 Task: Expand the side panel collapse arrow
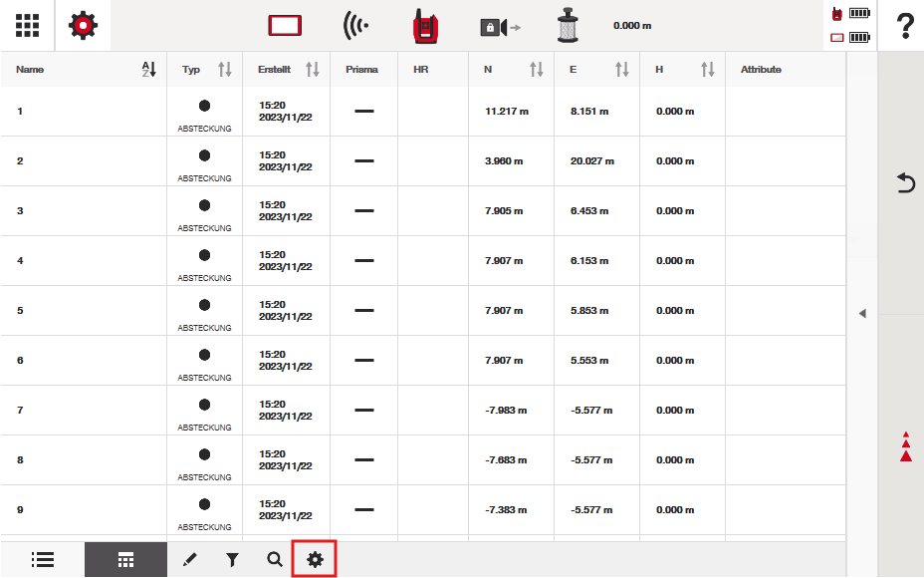(x=862, y=314)
